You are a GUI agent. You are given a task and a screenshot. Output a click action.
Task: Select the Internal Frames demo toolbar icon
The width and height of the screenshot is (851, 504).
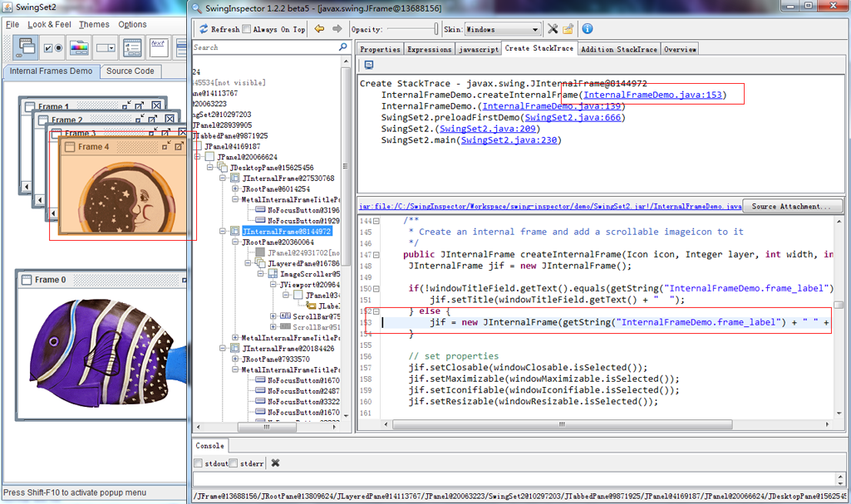pyautogui.click(x=27, y=47)
